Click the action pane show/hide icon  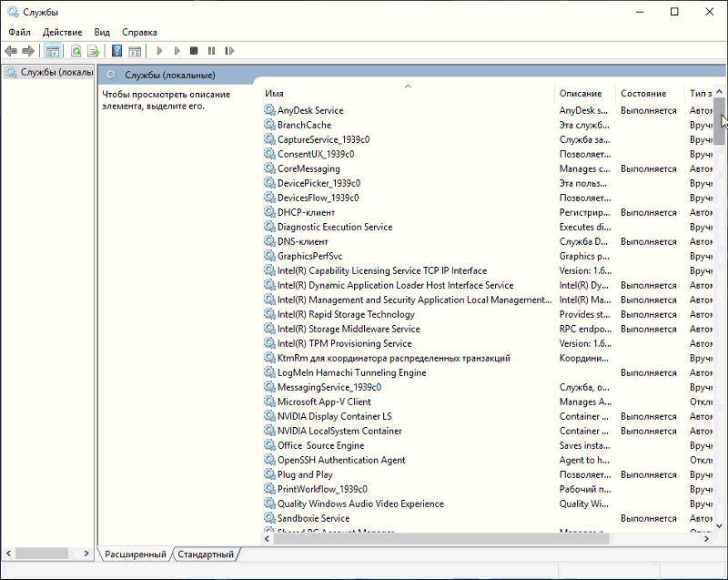[135, 51]
